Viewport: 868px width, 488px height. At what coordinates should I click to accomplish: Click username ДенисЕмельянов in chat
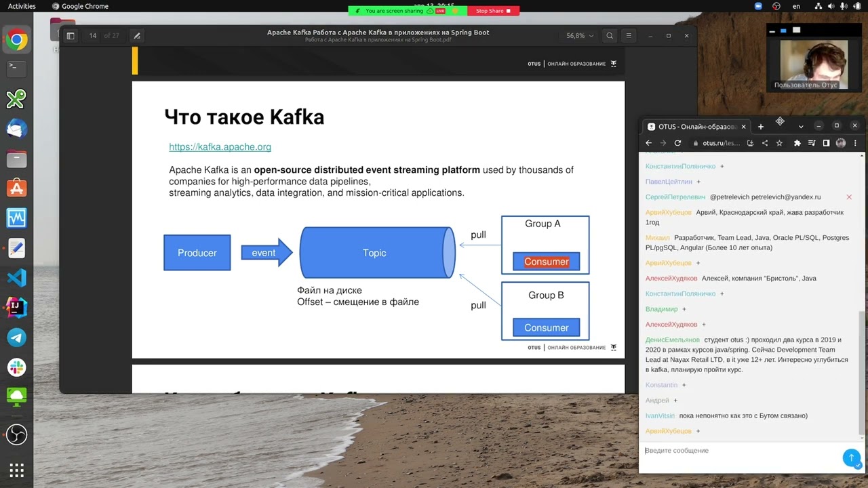coord(672,340)
